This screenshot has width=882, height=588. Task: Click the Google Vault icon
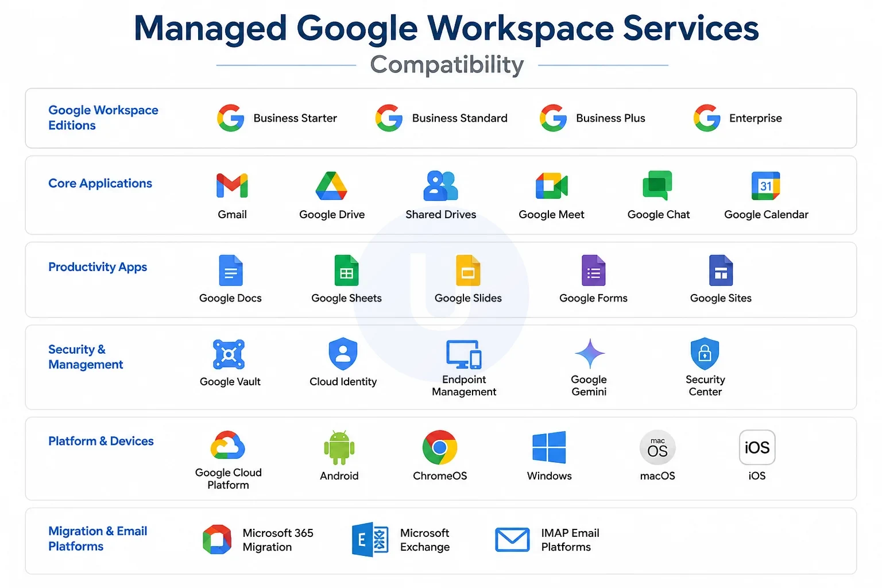click(229, 354)
